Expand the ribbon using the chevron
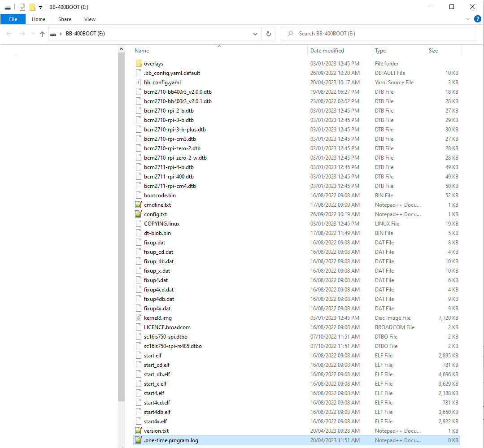The width and height of the screenshot is (484, 448). click(x=468, y=19)
